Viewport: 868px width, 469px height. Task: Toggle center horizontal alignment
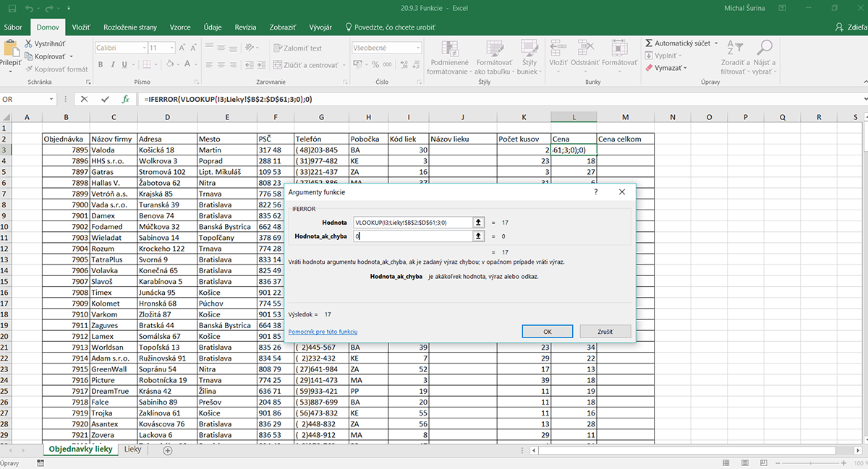221,65
